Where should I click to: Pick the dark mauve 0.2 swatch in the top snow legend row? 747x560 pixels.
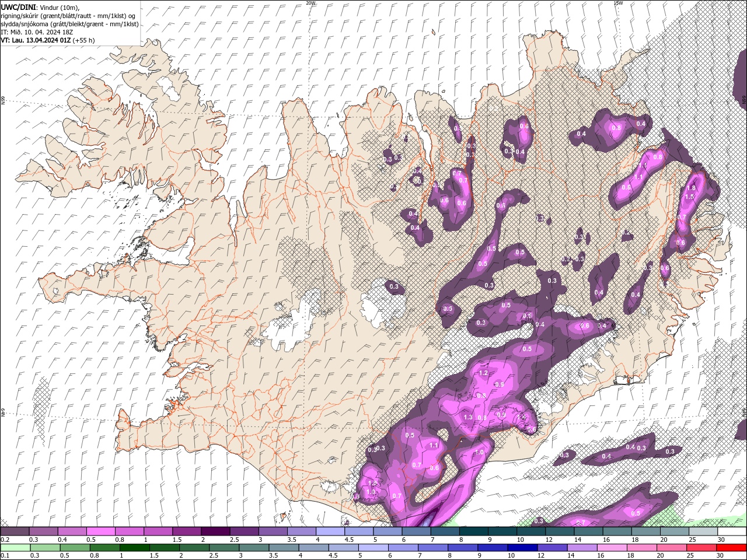tap(15, 531)
